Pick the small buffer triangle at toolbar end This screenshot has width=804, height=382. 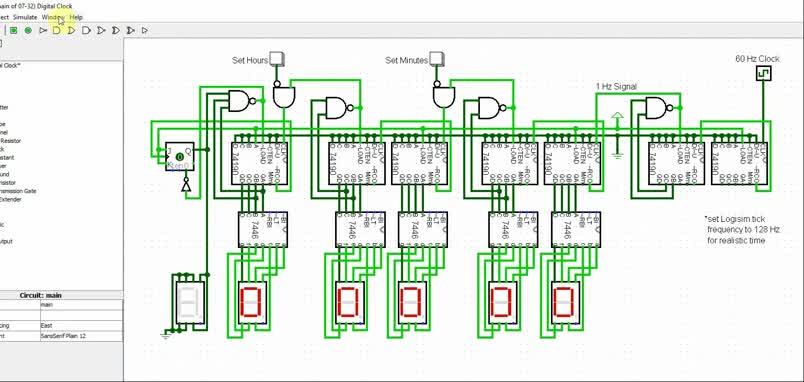pyautogui.click(x=145, y=31)
